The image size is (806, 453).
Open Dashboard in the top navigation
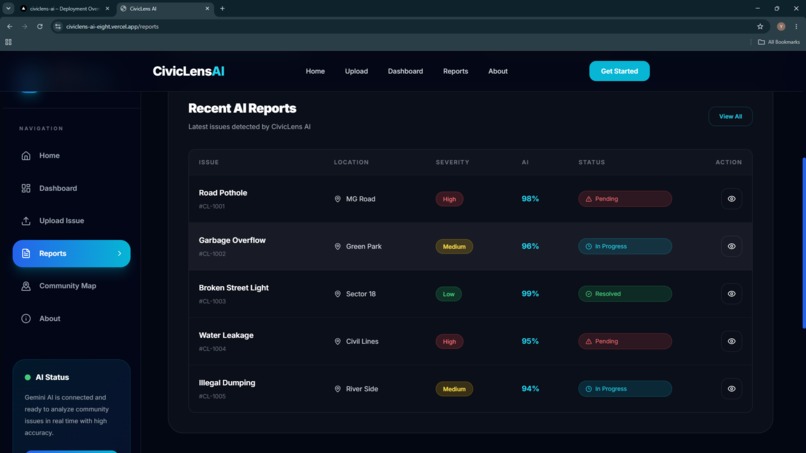pyautogui.click(x=405, y=71)
